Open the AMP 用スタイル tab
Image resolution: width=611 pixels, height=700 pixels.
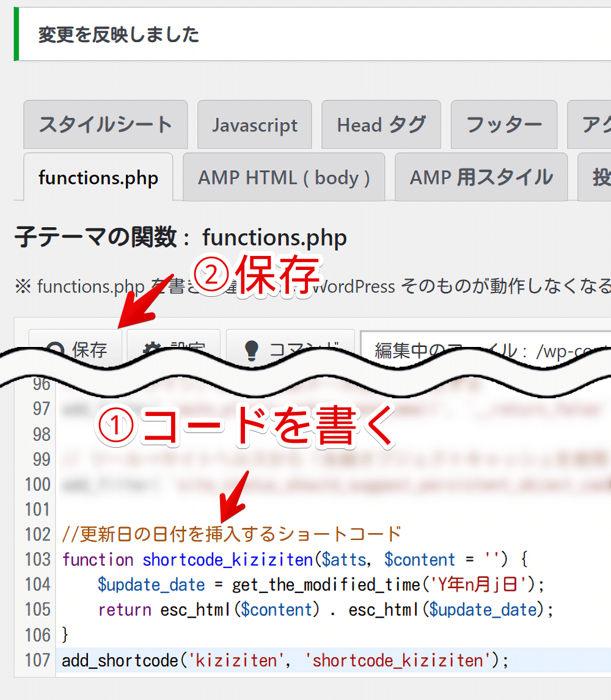(x=481, y=177)
